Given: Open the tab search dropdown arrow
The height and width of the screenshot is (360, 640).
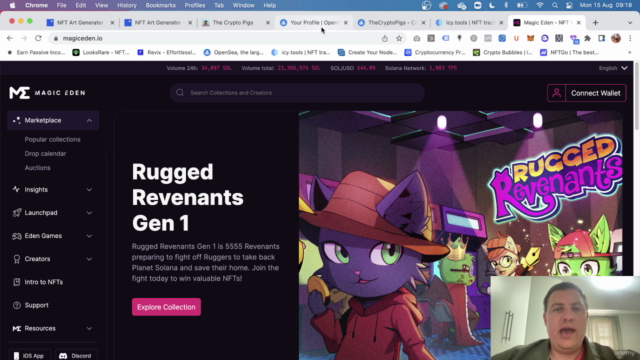Looking at the screenshot, I should 630,23.
